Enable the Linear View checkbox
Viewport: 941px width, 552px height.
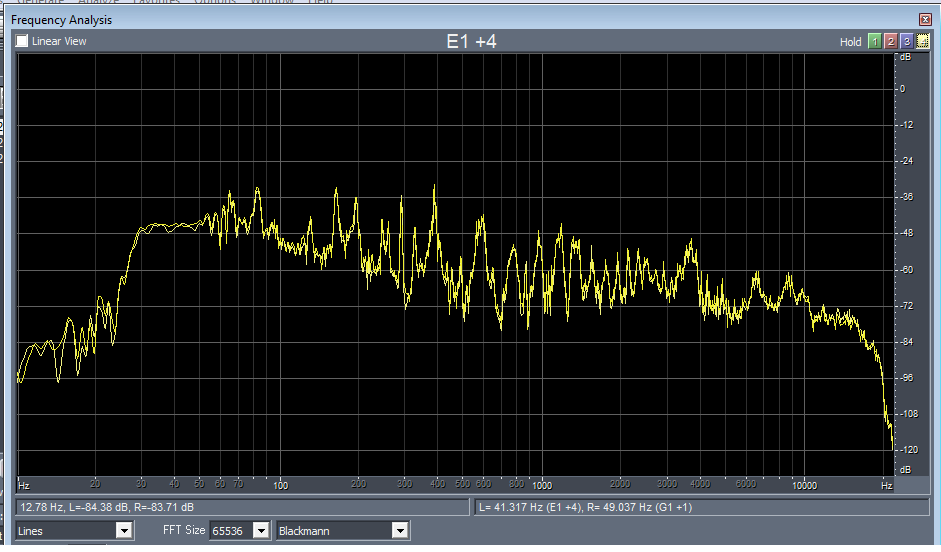[22, 41]
